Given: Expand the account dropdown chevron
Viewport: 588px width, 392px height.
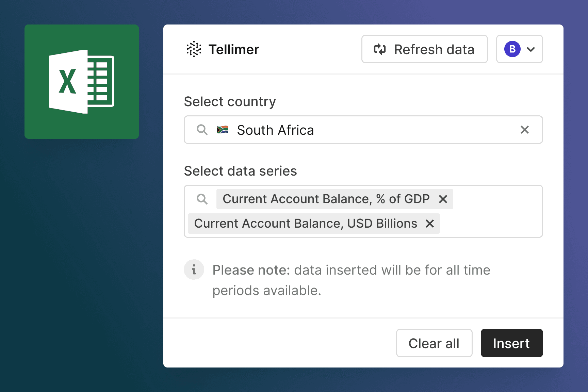Looking at the screenshot, I should pos(531,49).
